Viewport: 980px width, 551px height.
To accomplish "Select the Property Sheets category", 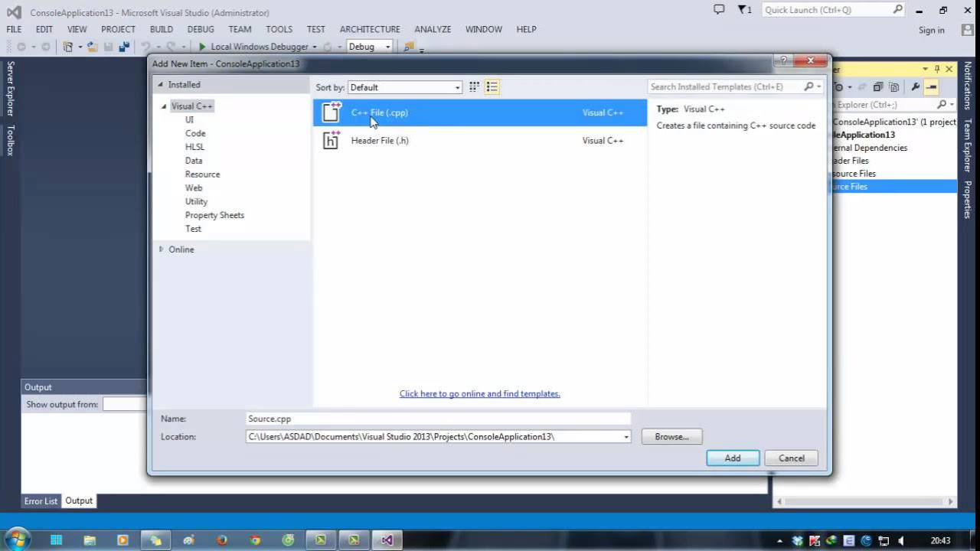I will (x=214, y=215).
